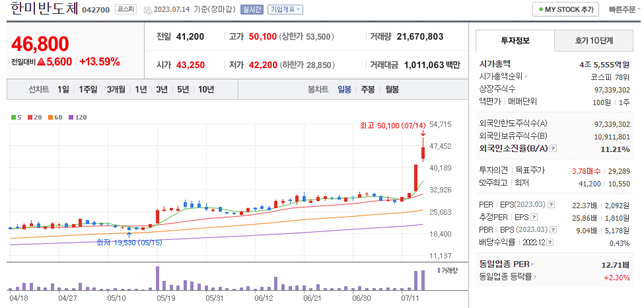644x308 pixels.
Task: Select the 3년 line chart period
Action: (x=162, y=89)
